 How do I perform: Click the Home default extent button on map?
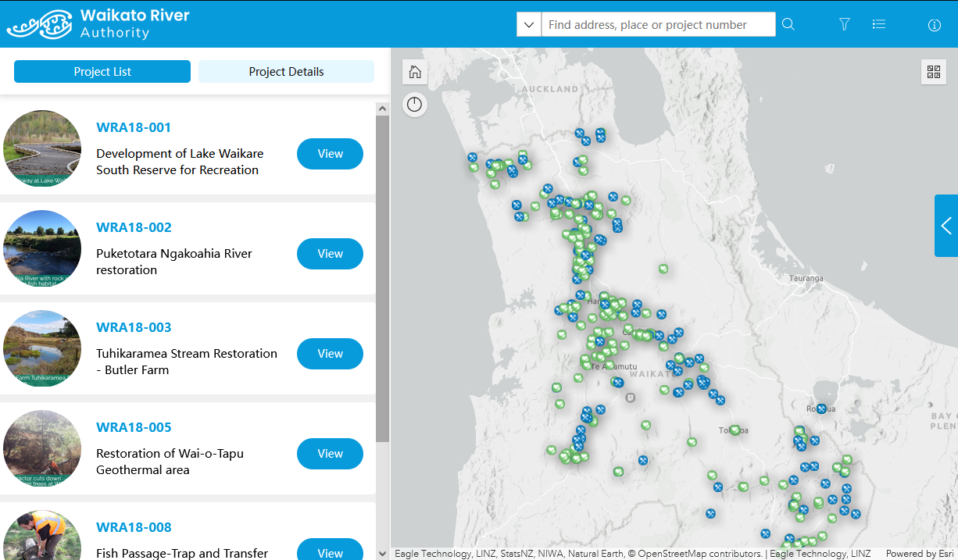point(414,72)
